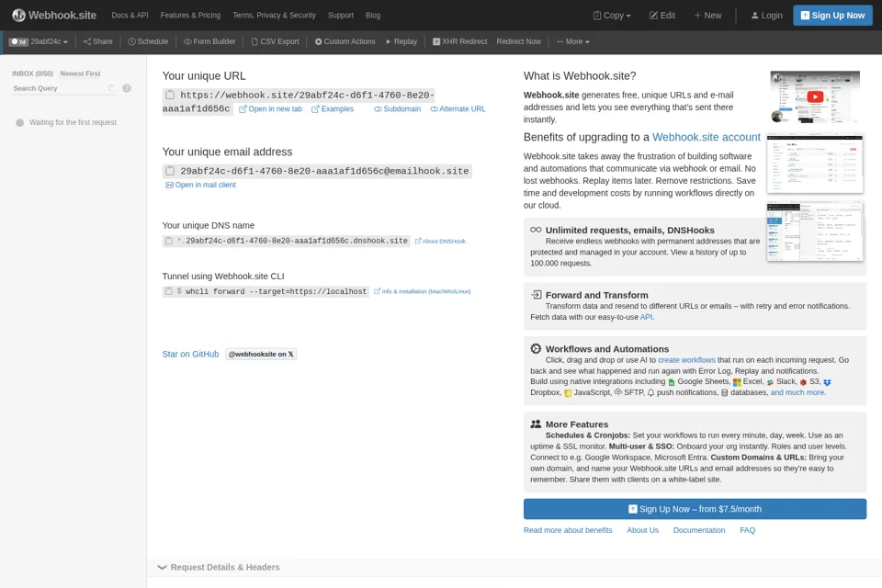Copy unique URL using clipboard icon

171,96
